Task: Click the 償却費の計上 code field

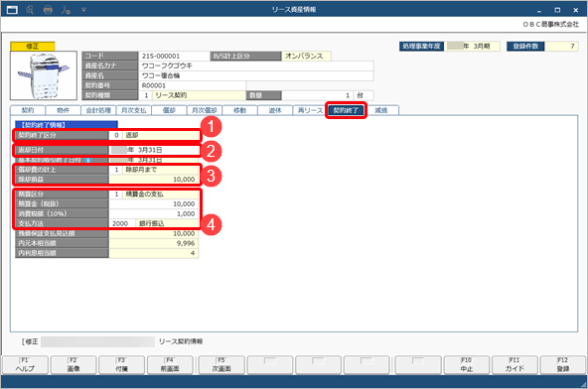Action: [116, 170]
